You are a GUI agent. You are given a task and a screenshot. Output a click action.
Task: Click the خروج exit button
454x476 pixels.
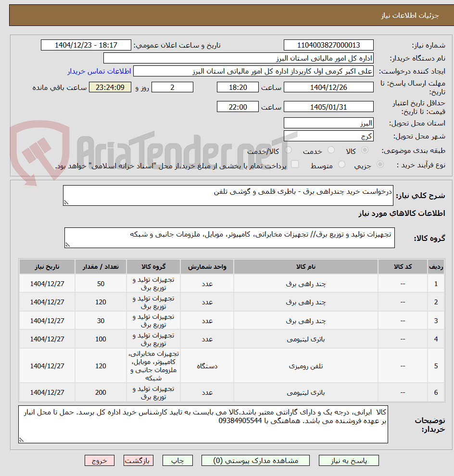pyautogui.click(x=100, y=461)
